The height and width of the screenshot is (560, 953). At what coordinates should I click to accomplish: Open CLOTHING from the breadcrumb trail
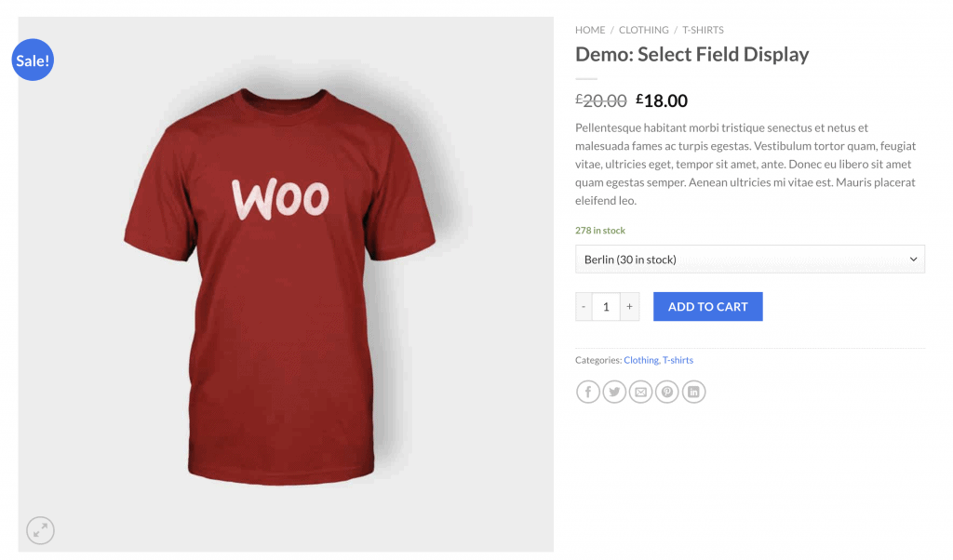click(x=643, y=30)
